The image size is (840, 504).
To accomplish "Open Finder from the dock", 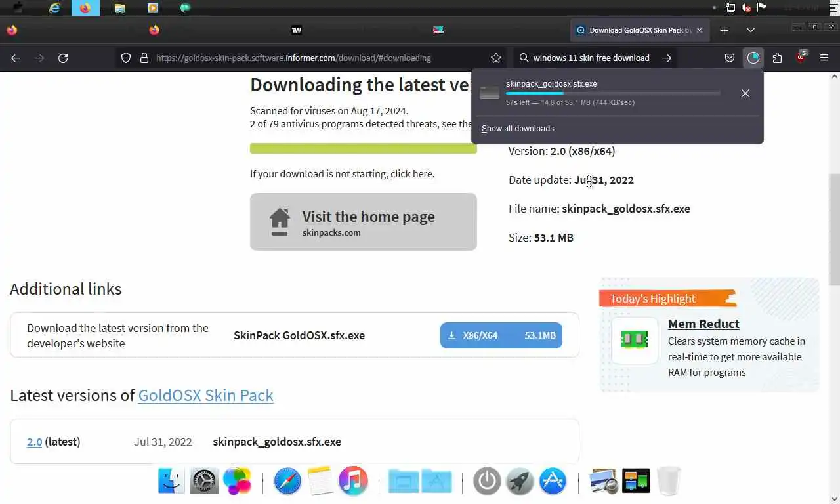I will 172,481.
